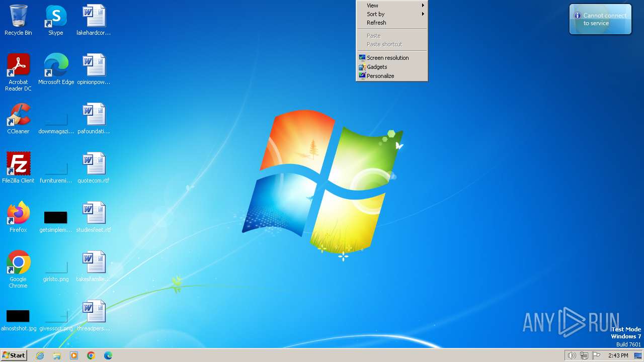Select quotecom.rtf document icon

coord(94,168)
